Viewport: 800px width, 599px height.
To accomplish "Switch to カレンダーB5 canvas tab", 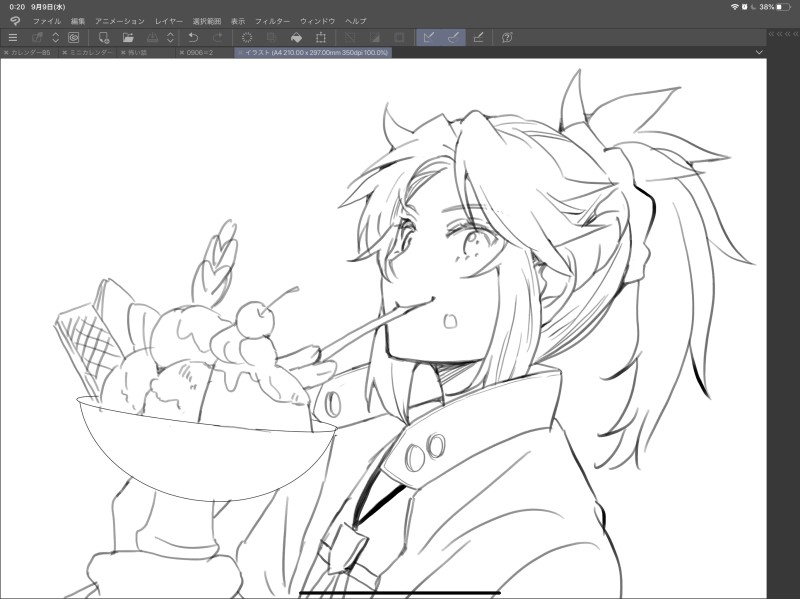I will [x=31, y=53].
